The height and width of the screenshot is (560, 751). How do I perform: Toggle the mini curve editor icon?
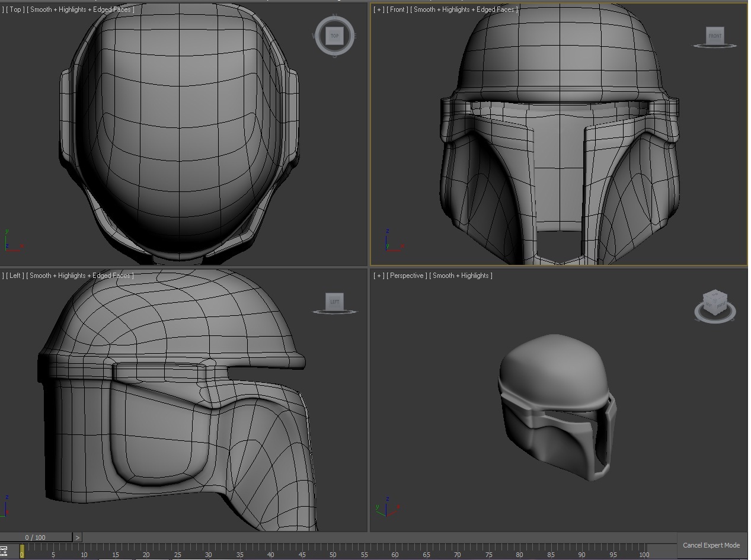coord(4,552)
